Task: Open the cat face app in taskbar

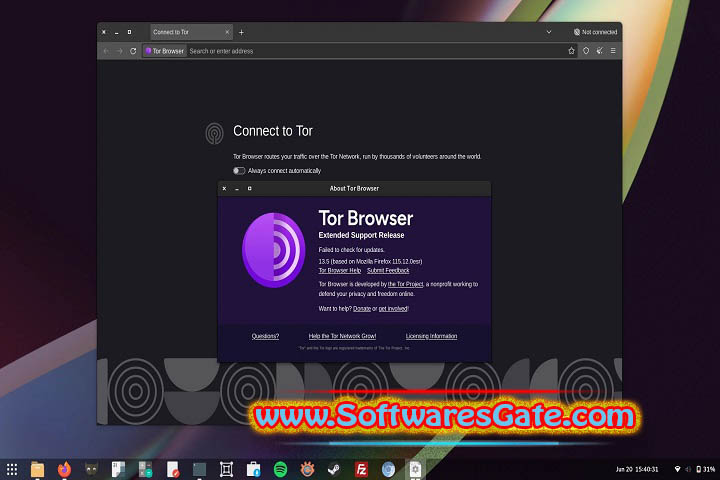Action: tap(91, 469)
